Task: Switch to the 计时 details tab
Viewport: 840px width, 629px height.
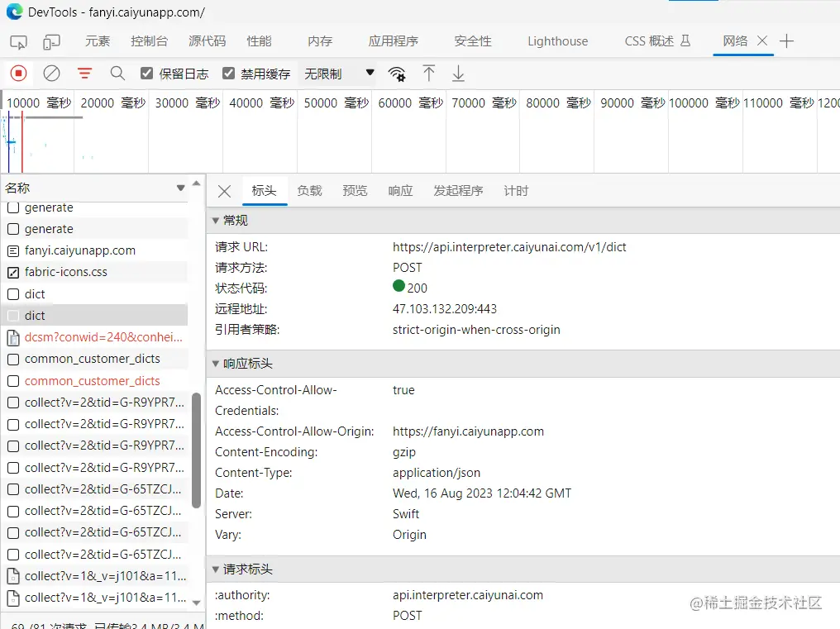Action: click(517, 191)
